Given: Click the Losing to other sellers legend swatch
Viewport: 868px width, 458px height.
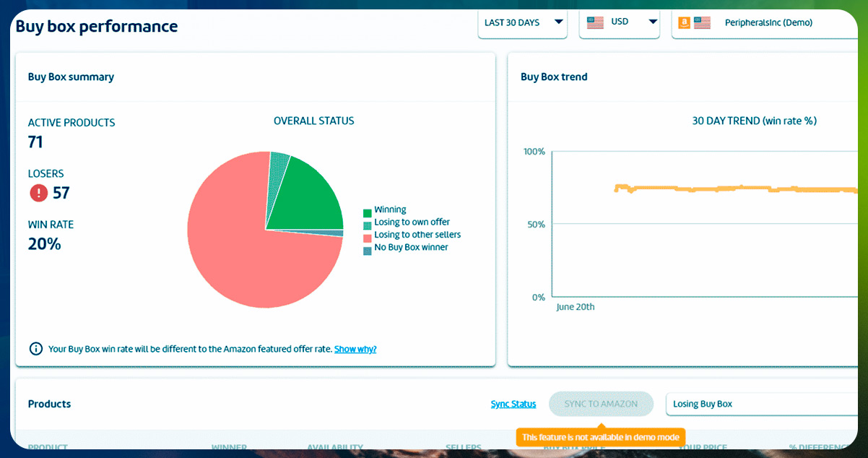Looking at the screenshot, I should (368, 238).
